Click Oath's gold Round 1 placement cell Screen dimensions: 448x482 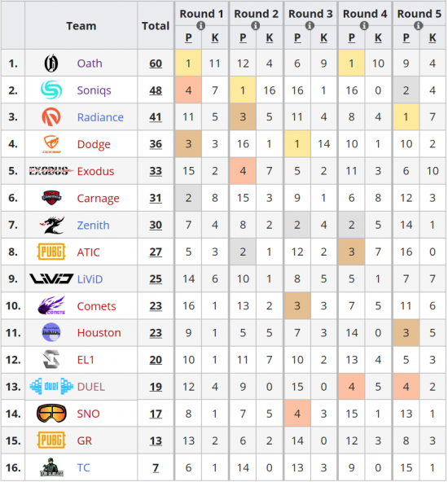click(188, 64)
